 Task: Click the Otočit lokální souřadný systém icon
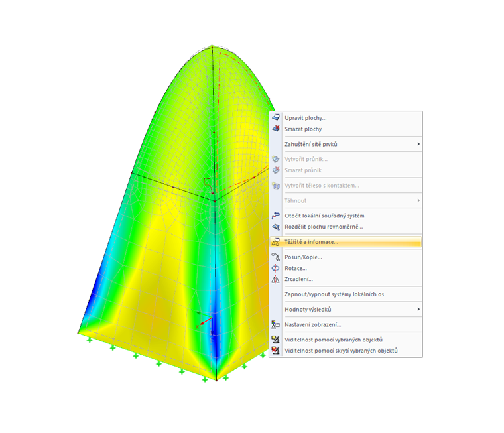pyautogui.click(x=276, y=216)
